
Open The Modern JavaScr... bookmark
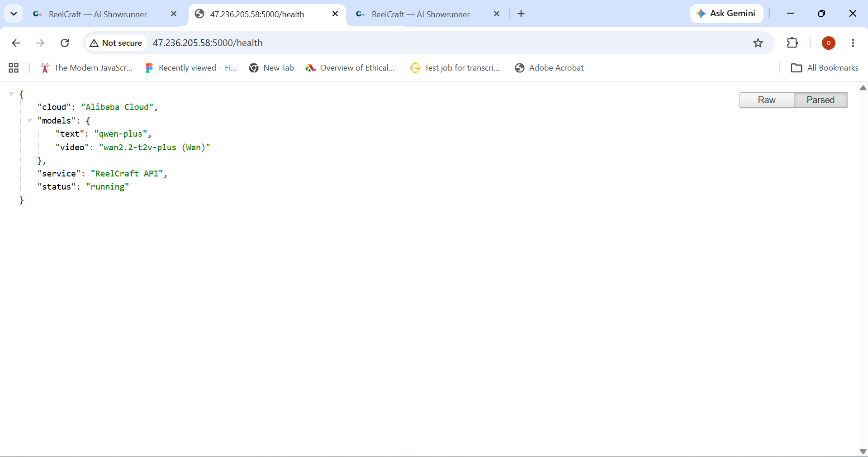[87, 68]
